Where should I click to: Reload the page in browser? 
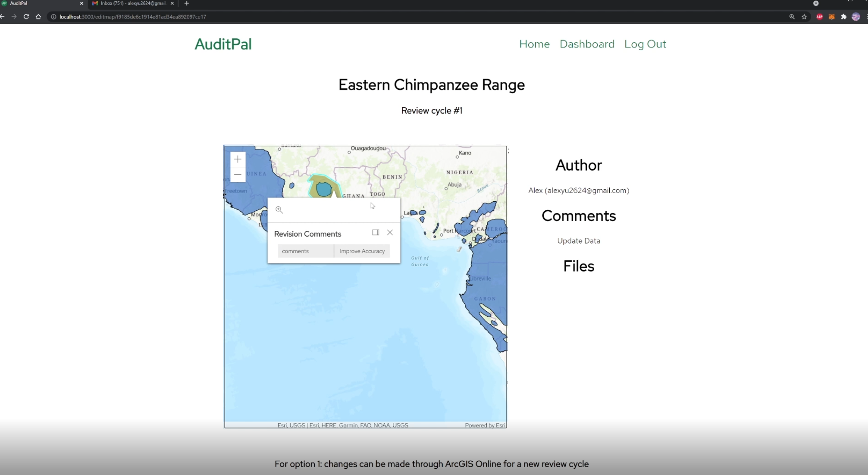click(26, 17)
